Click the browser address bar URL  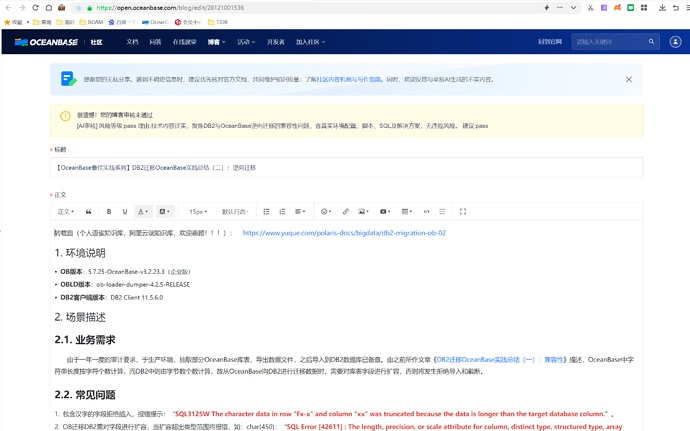(170, 7)
